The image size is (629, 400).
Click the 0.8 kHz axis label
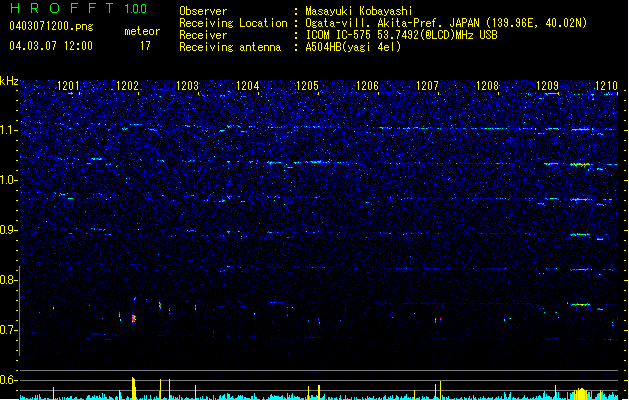click(x=7, y=280)
